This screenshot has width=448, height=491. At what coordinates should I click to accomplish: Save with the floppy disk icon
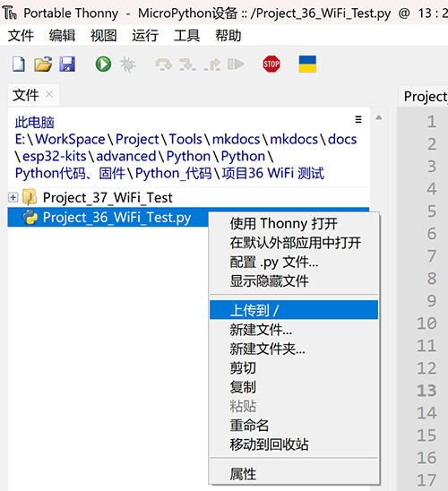67,65
